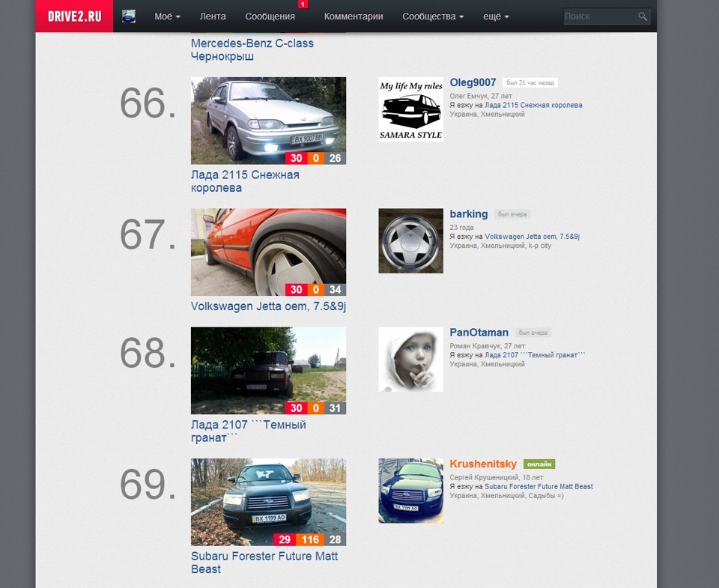Open Oleg9007's Samara Style avatar
Image resolution: width=719 pixels, height=588 pixels.
pyautogui.click(x=411, y=109)
